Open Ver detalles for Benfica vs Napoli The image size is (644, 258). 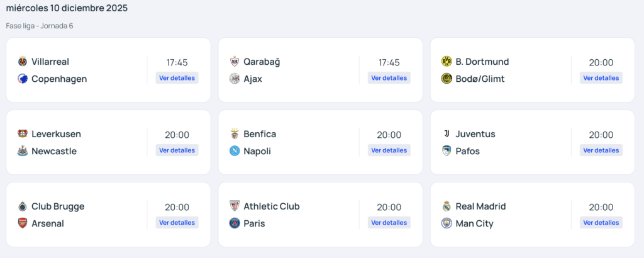(389, 150)
